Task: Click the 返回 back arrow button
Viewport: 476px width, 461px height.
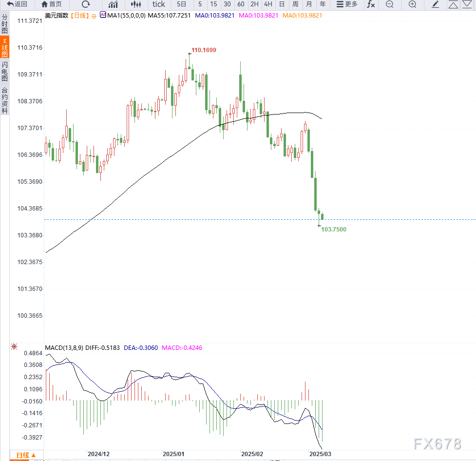Action: [x=17, y=4]
